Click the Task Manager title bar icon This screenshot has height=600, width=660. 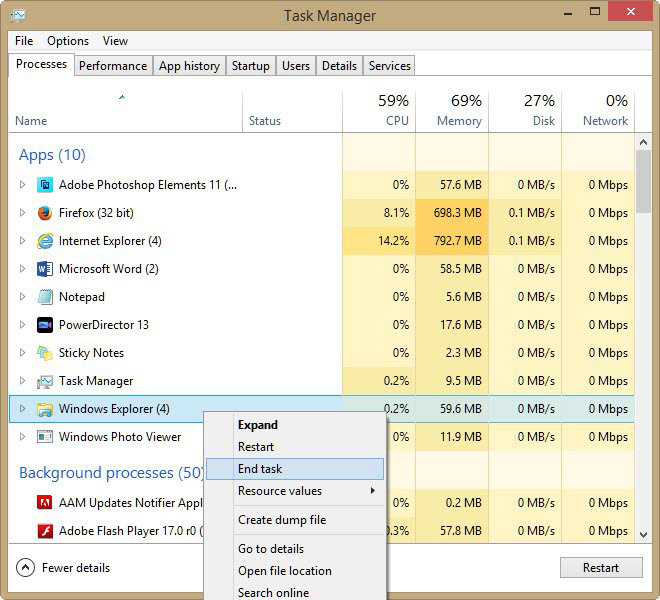coord(18,16)
